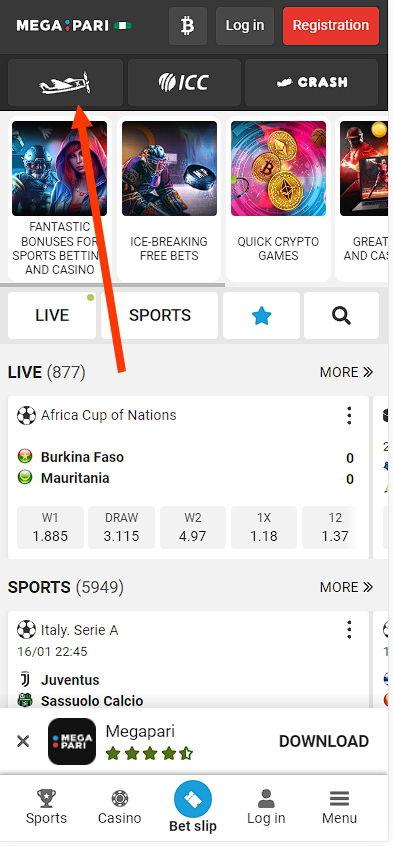Open options for Africa Cup of Nations match
Viewport: 393px width, 846px height.
click(349, 416)
